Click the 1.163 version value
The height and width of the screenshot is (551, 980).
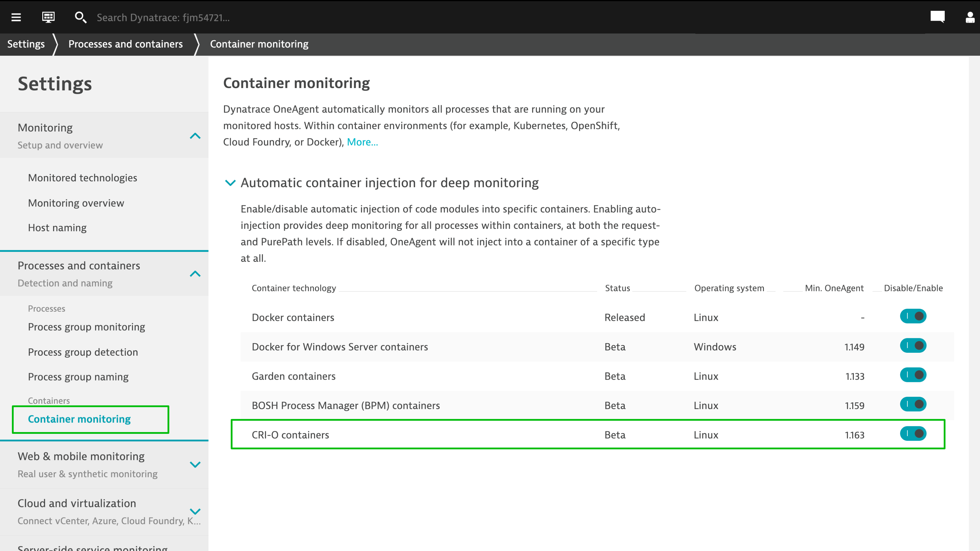pyautogui.click(x=855, y=435)
